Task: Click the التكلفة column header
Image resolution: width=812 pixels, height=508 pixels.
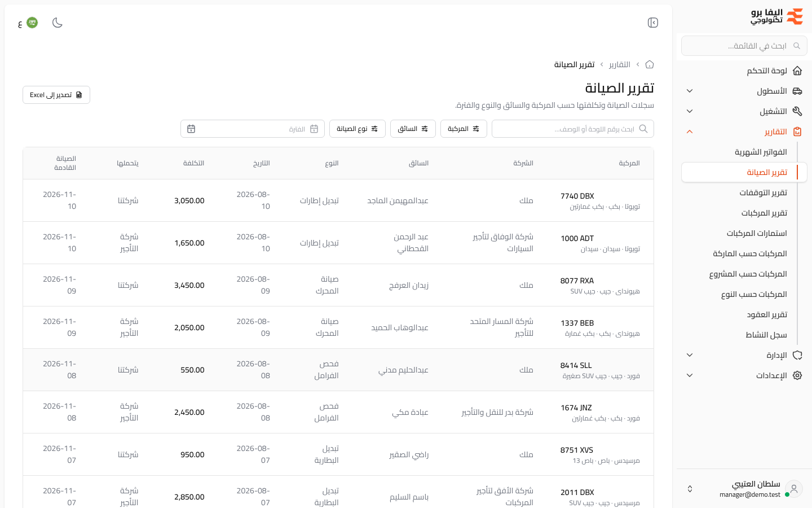Action: point(193,163)
